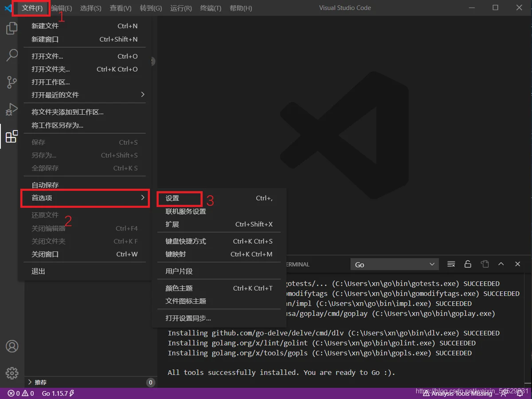This screenshot has width=532, height=399.
Task: Click Go 1.15.7 version in status bar
Action: (58, 393)
